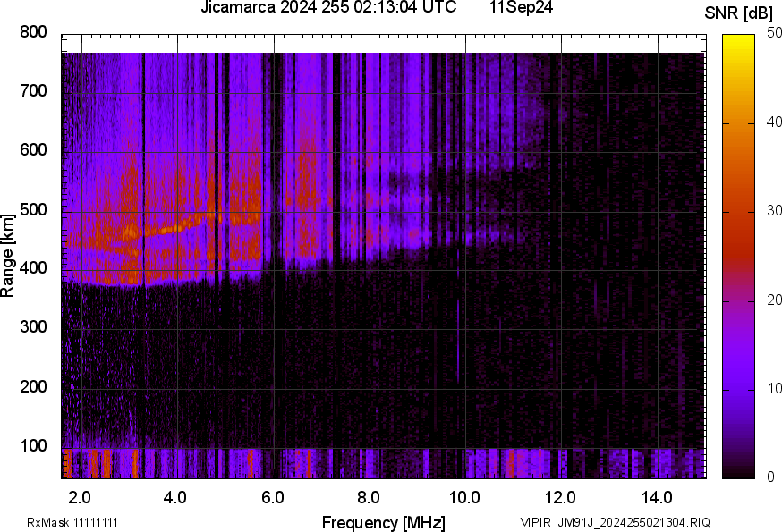Image resolution: width=782 pixels, height=532 pixels.
Task: Click the 11Sep24 date label
Action: [x=521, y=7]
